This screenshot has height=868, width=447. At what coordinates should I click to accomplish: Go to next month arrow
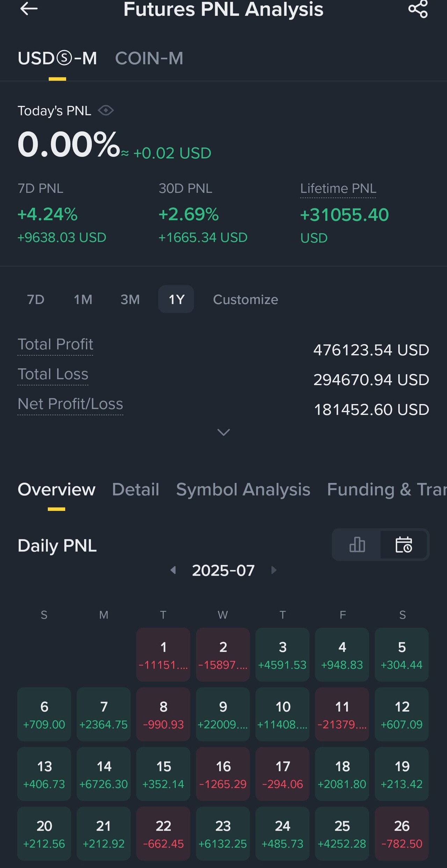274,571
